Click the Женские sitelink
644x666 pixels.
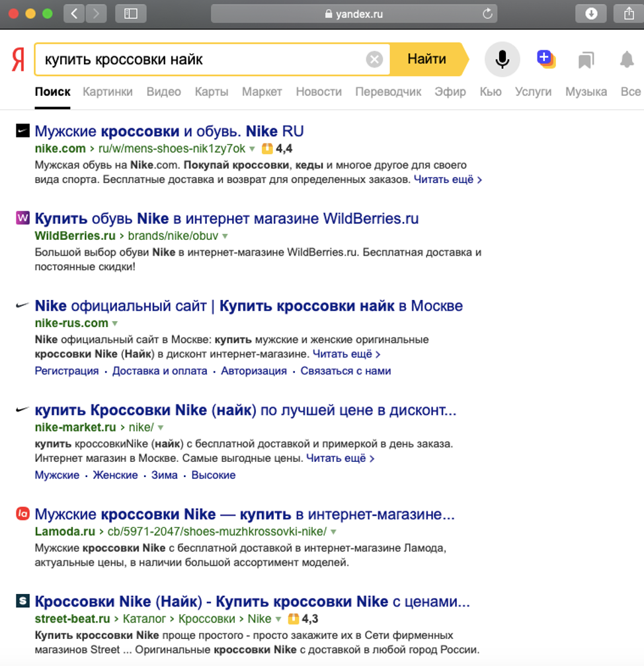[115, 475]
